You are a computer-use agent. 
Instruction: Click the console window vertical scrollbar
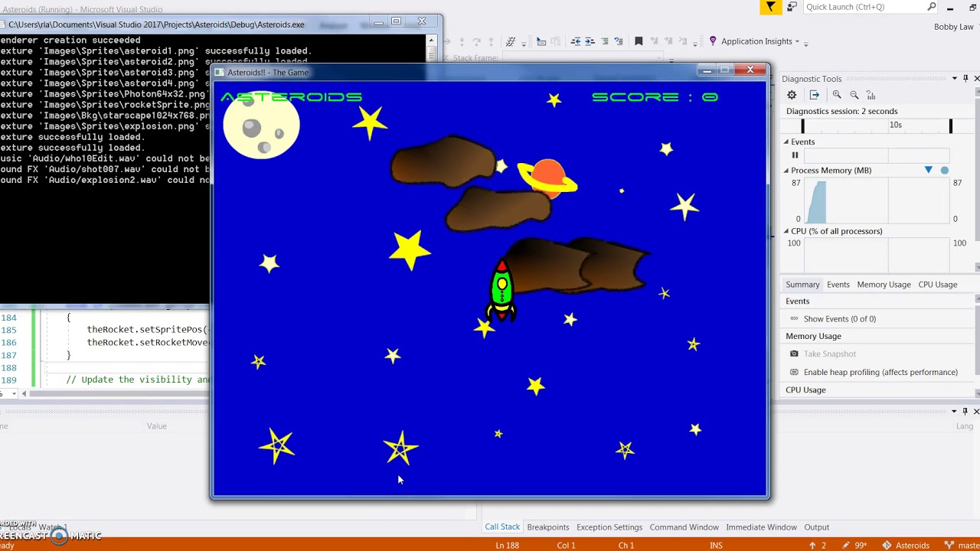[x=432, y=47]
